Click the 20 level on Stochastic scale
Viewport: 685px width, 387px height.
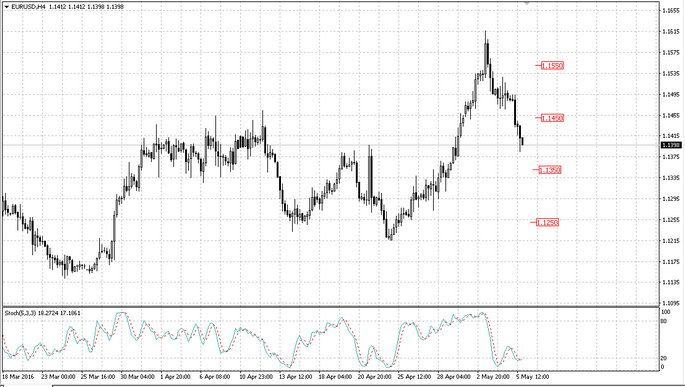tap(664, 358)
